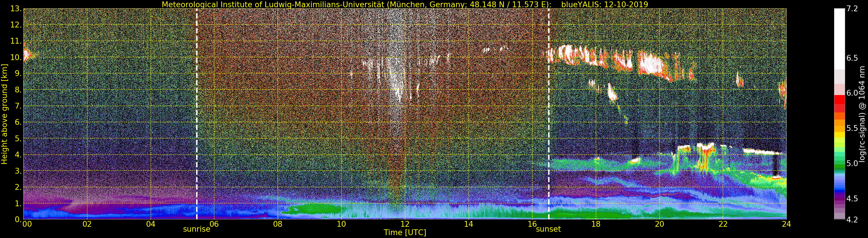
Task: Click the white top band of the colorbar
Action: (839, 39)
